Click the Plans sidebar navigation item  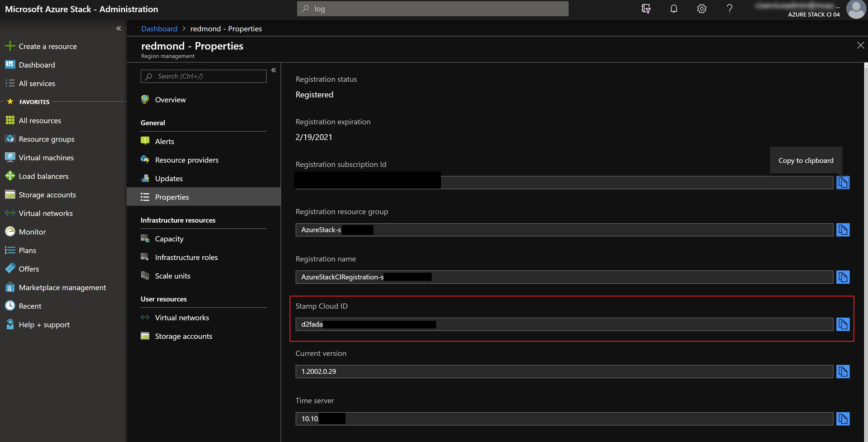[x=27, y=250]
